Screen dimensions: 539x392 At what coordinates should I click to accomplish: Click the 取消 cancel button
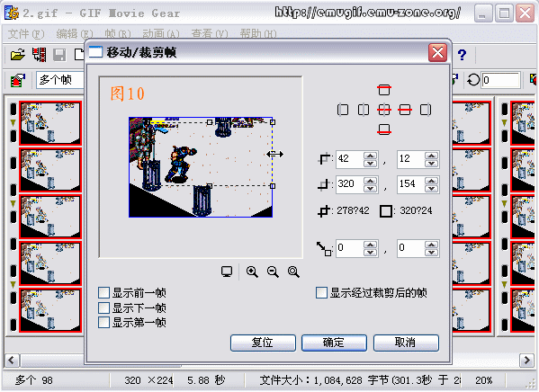pos(406,343)
